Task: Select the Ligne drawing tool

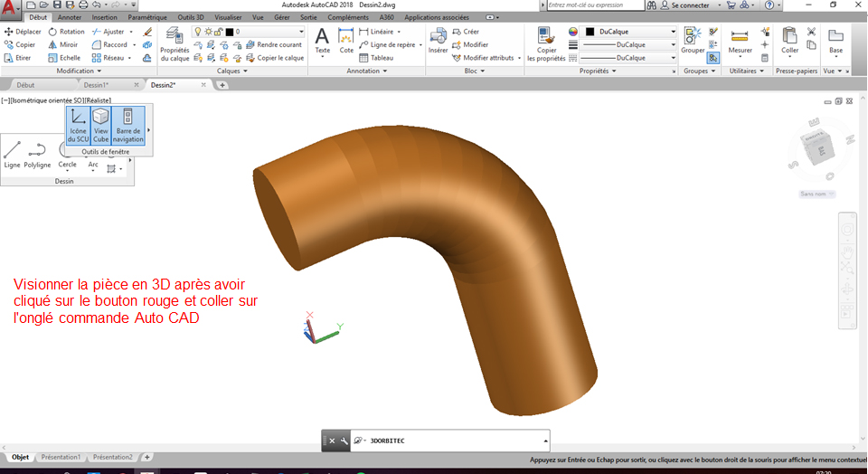Action: pos(12,152)
